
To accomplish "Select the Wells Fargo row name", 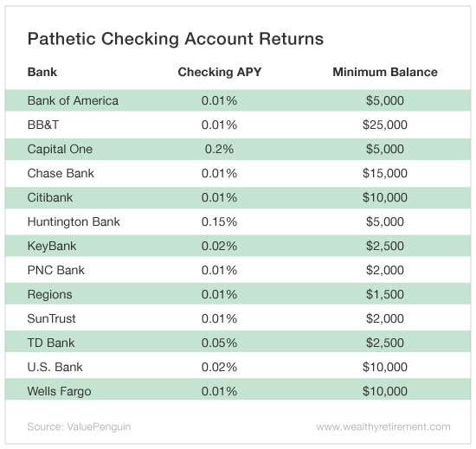I will pyautogui.click(x=59, y=391).
